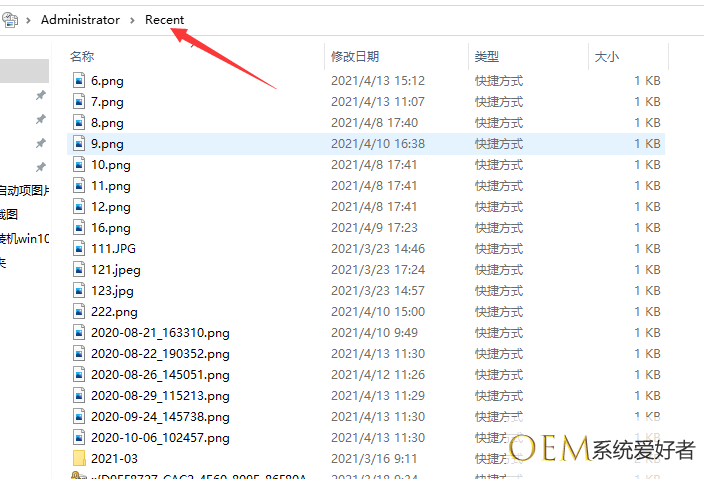Image resolution: width=704 pixels, height=479 pixels.
Task: Click the 2020-08-21_163310.png file icon
Action: [80, 333]
